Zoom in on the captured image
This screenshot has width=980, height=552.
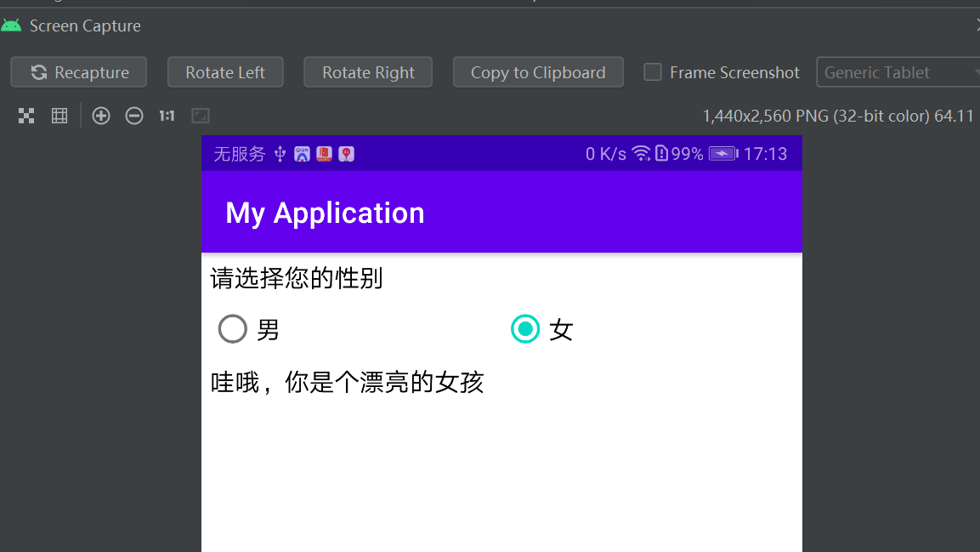pos(100,116)
